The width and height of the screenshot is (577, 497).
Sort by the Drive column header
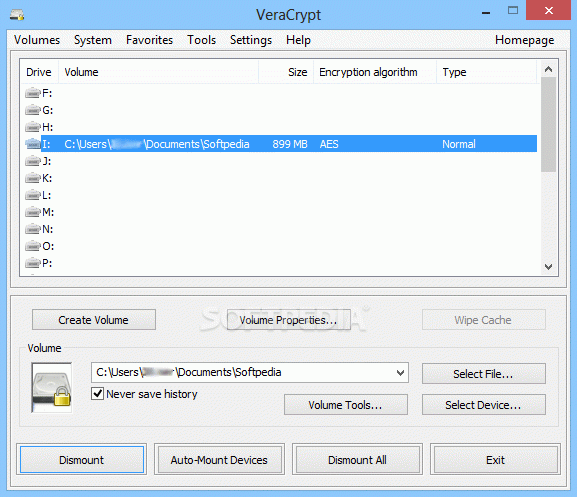click(x=39, y=72)
